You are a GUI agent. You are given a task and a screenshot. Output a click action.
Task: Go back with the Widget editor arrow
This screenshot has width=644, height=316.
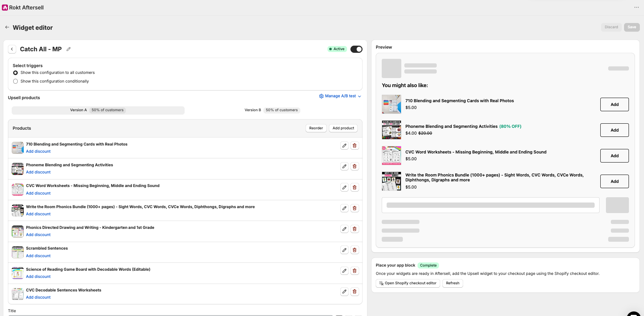point(7,27)
